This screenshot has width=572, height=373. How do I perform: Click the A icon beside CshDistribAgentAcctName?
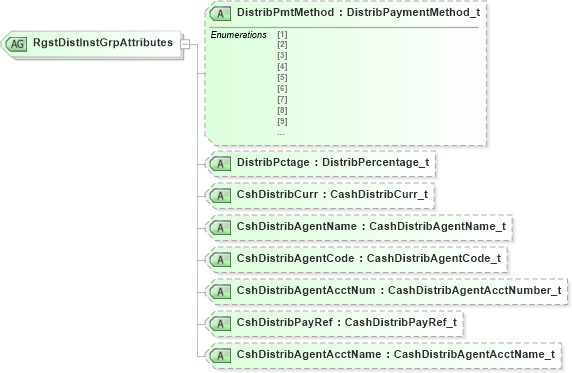click(x=220, y=355)
